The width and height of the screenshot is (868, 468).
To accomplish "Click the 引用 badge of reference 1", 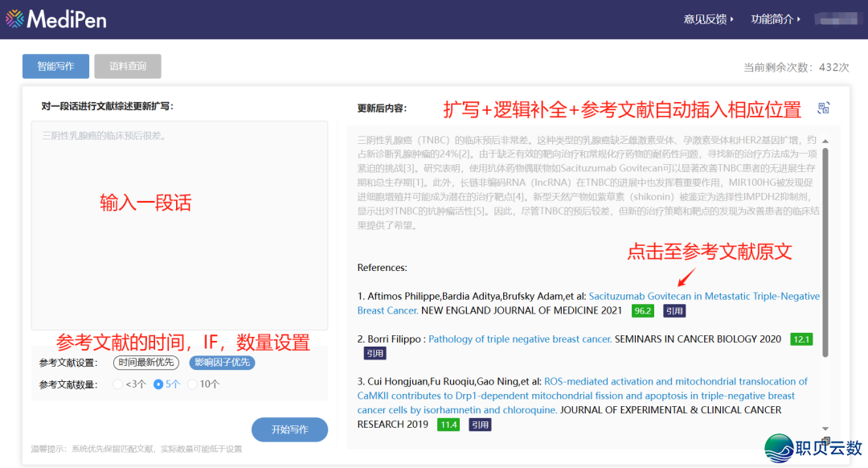I will 674,311.
